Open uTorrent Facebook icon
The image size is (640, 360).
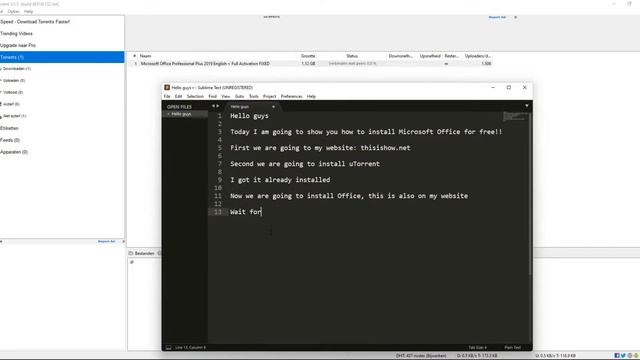[617, 356]
